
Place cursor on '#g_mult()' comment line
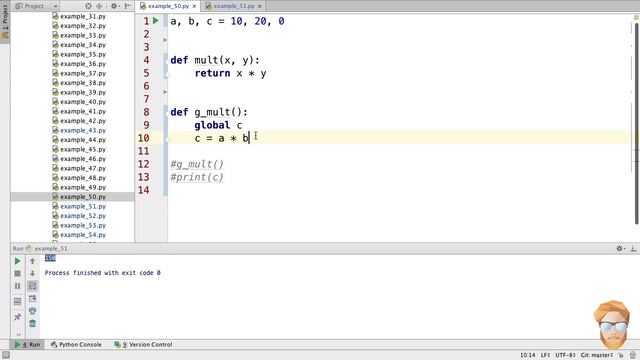pos(197,164)
